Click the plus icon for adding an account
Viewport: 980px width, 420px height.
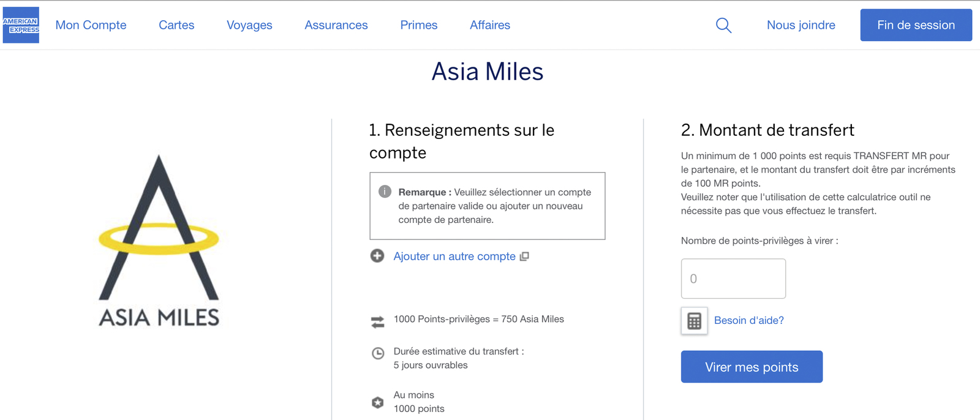click(x=377, y=256)
